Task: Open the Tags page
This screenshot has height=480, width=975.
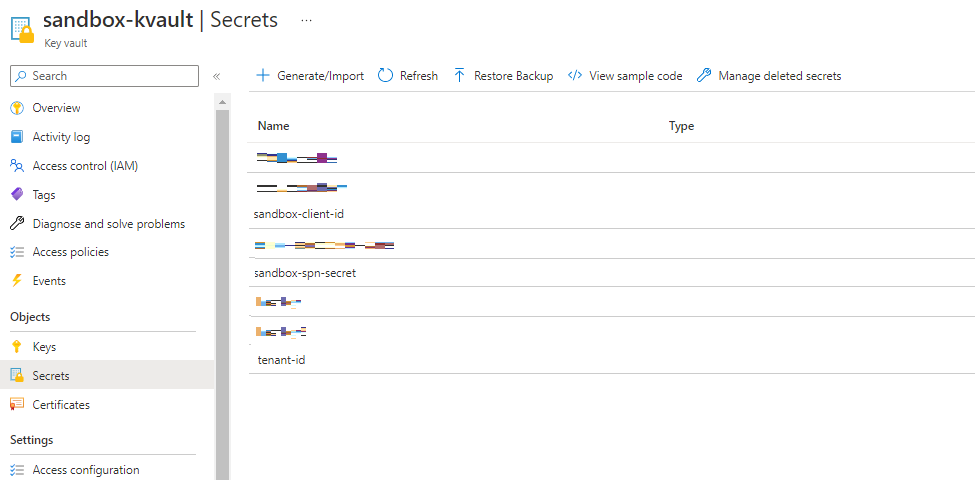Action: coord(44,195)
